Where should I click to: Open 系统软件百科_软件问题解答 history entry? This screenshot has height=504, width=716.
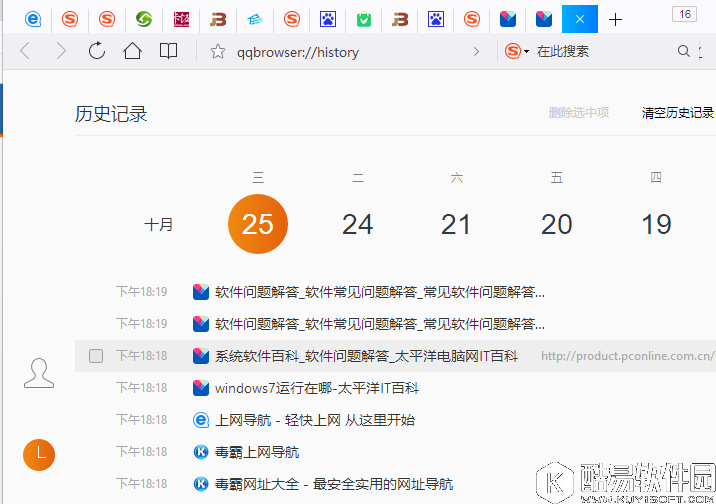(366, 356)
